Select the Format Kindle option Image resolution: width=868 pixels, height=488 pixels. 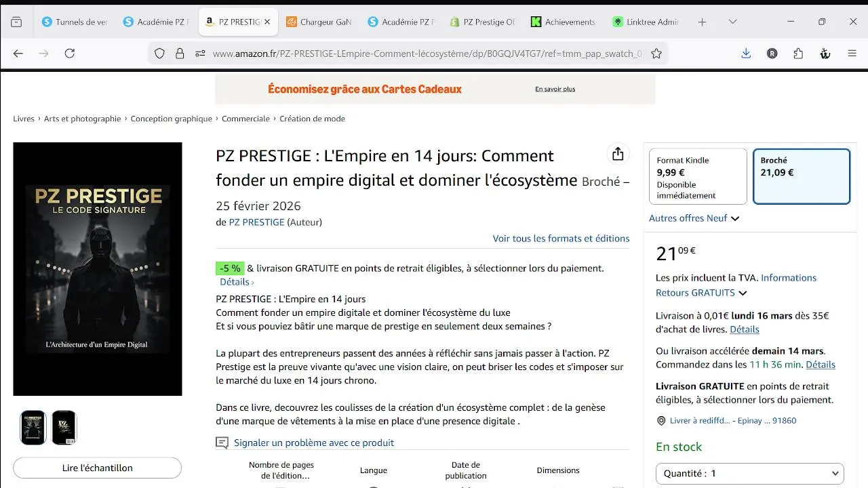[x=698, y=176]
